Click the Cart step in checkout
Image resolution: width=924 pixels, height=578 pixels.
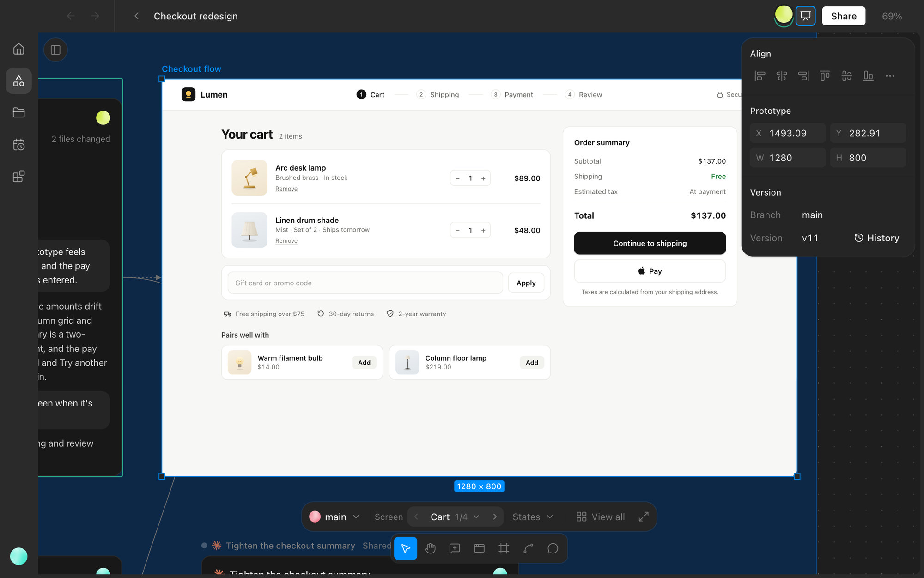point(371,95)
